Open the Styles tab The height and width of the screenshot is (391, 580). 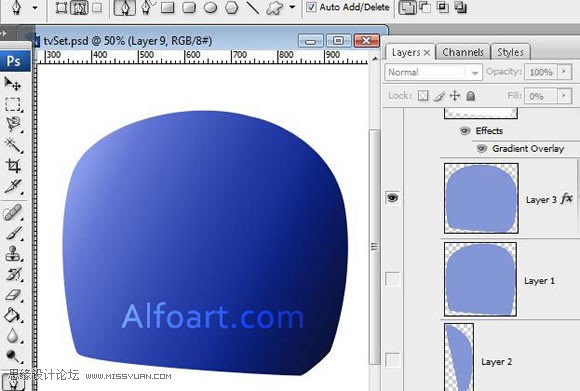510,53
